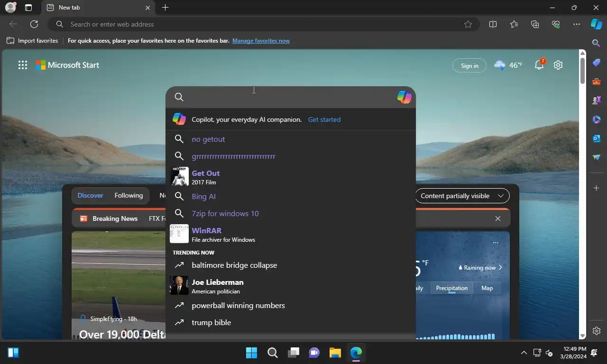
Task: Open the Collections icon in toolbar
Action: coord(535,24)
